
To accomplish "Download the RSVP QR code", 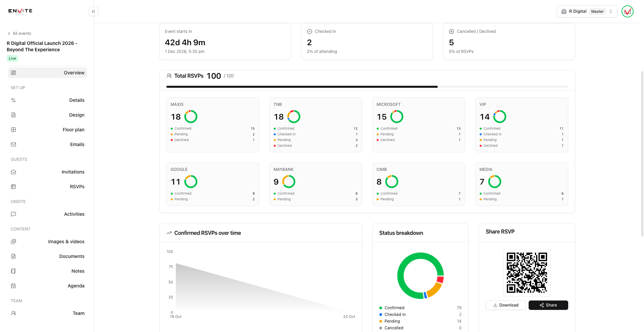I will (505, 305).
